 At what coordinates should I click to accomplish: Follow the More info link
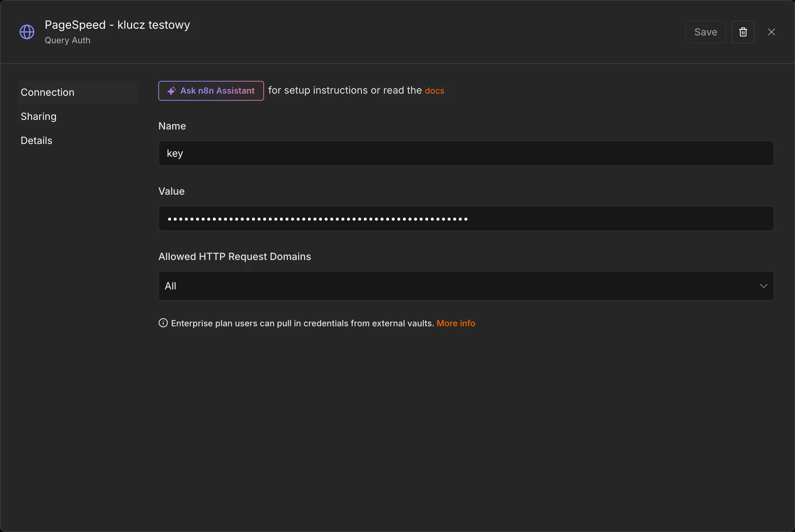(456, 323)
